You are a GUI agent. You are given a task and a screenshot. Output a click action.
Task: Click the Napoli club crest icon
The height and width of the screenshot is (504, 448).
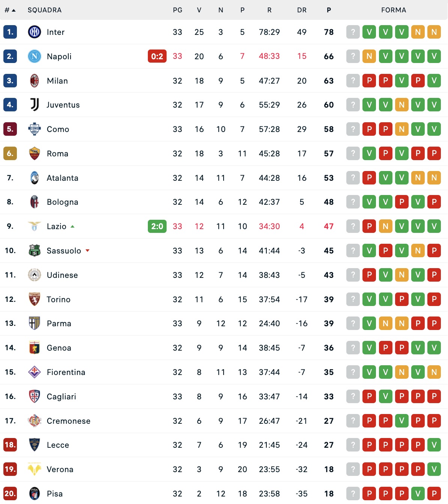35,56
